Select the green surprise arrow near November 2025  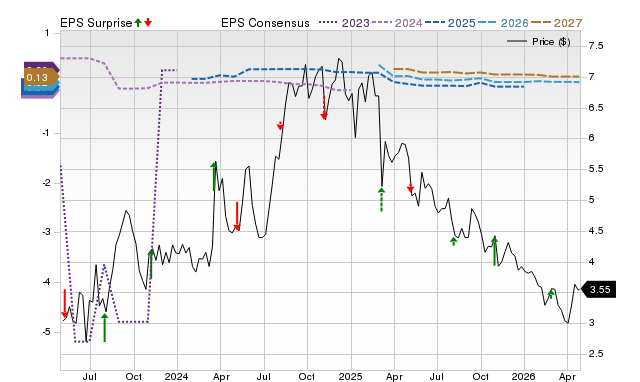pos(494,251)
